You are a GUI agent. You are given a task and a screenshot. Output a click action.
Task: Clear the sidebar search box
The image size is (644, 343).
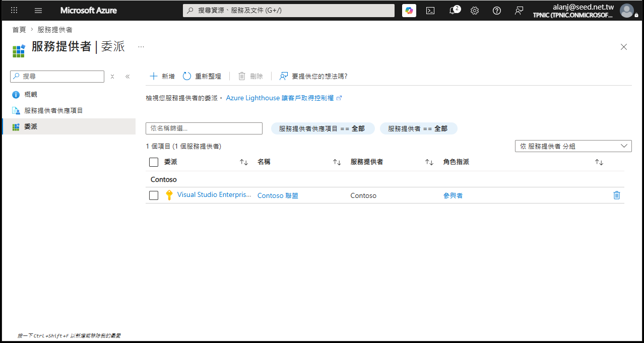coord(112,77)
